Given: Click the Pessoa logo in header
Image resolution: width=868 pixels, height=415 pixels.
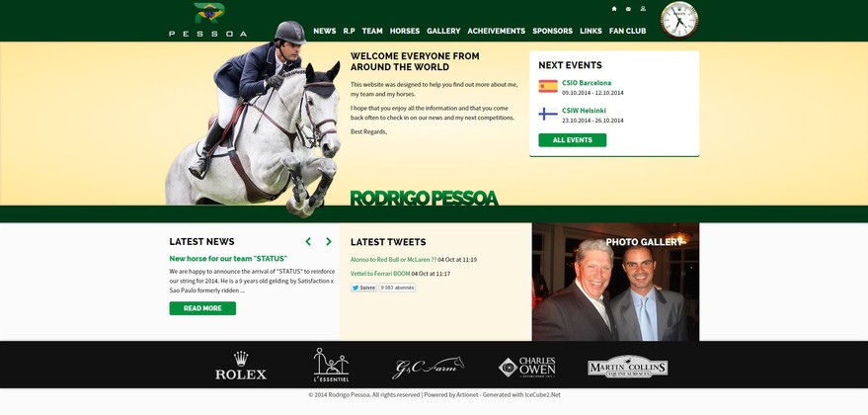Looking at the screenshot, I should (x=208, y=20).
